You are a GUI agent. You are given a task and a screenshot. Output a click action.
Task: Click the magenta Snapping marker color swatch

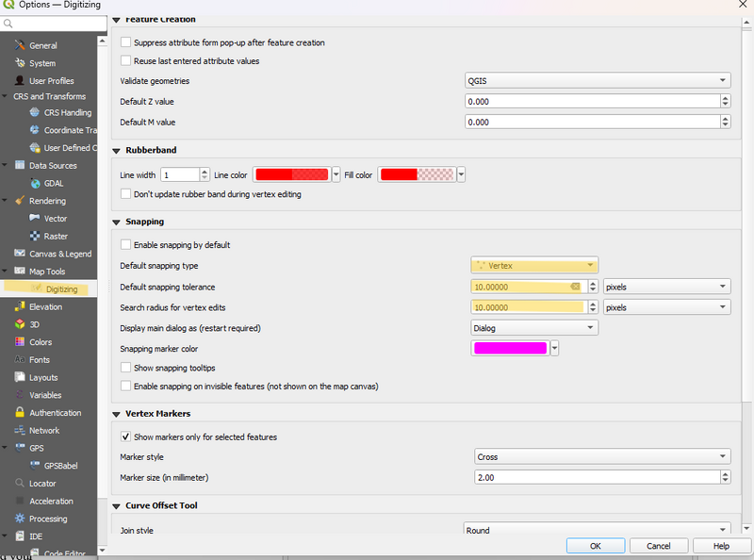[x=510, y=348]
